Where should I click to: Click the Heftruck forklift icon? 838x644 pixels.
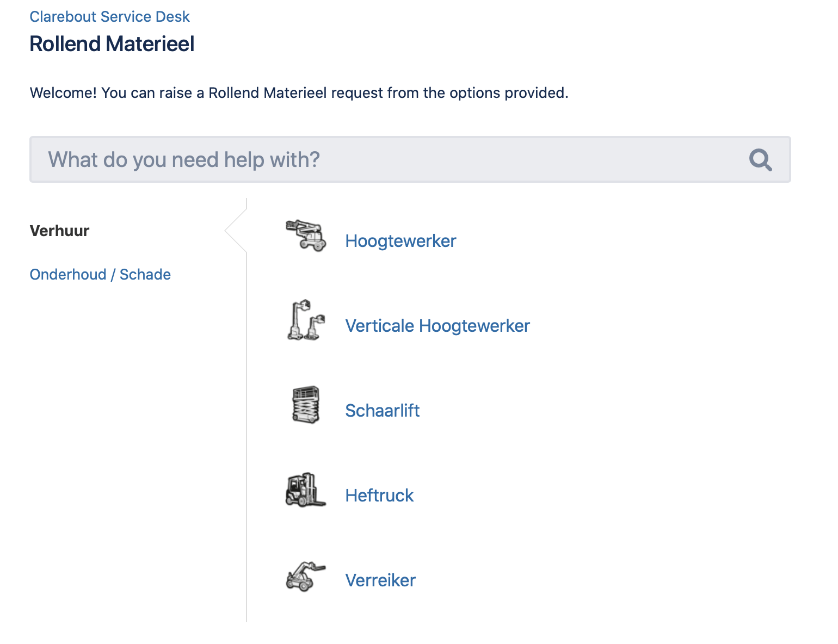click(x=306, y=490)
